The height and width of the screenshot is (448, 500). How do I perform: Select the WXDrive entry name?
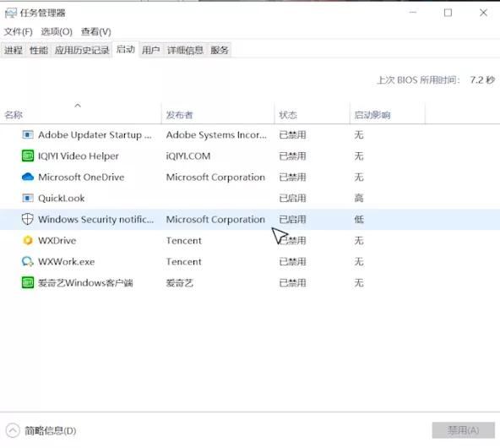pos(57,240)
